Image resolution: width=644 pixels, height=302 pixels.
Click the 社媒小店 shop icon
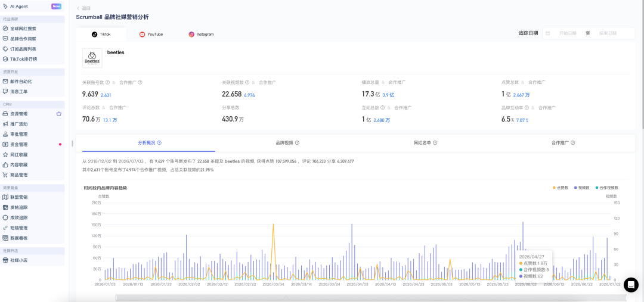5,260
